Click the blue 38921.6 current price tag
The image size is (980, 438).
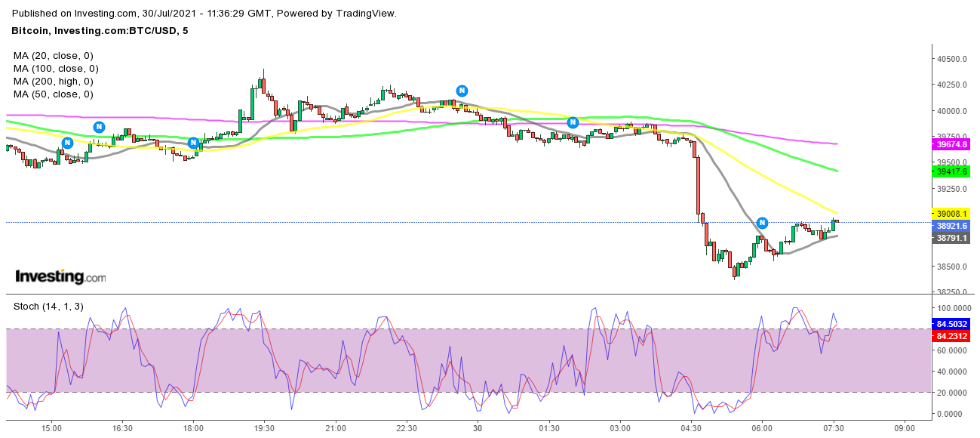[x=951, y=226]
